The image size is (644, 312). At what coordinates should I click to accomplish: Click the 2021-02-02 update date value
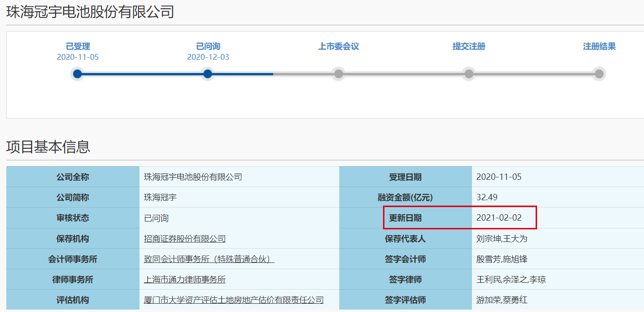pos(499,218)
